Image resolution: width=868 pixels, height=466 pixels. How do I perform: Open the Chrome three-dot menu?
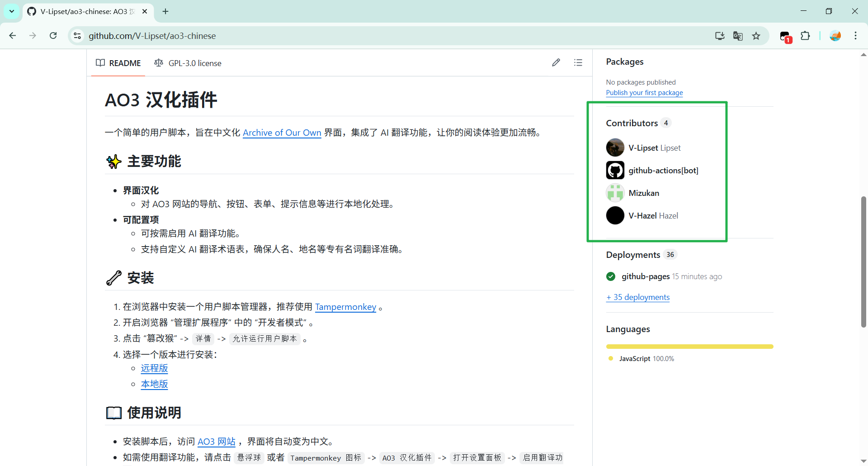click(856, 36)
